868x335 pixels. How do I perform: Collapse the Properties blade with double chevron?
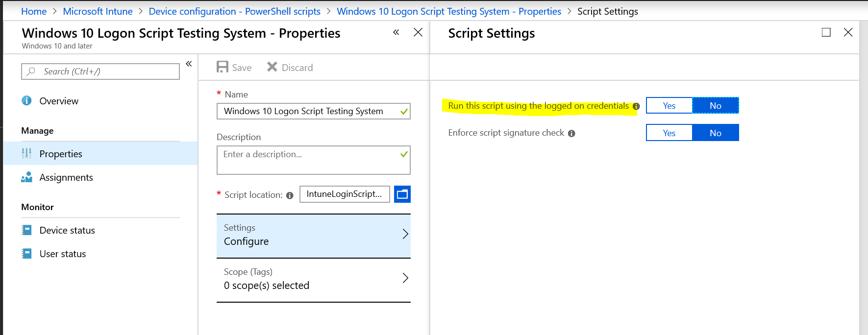[396, 32]
